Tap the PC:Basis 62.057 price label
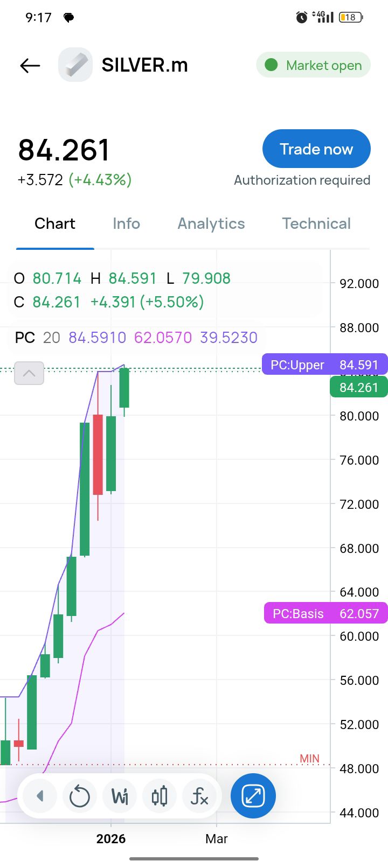Screen dimensions: 388x868 click(x=325, y=613)
